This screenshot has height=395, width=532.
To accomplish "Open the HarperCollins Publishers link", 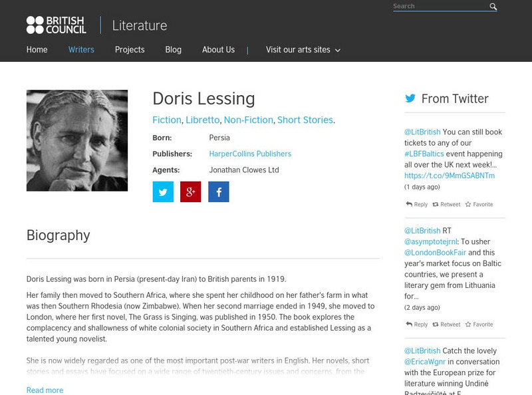I will 251,153.
